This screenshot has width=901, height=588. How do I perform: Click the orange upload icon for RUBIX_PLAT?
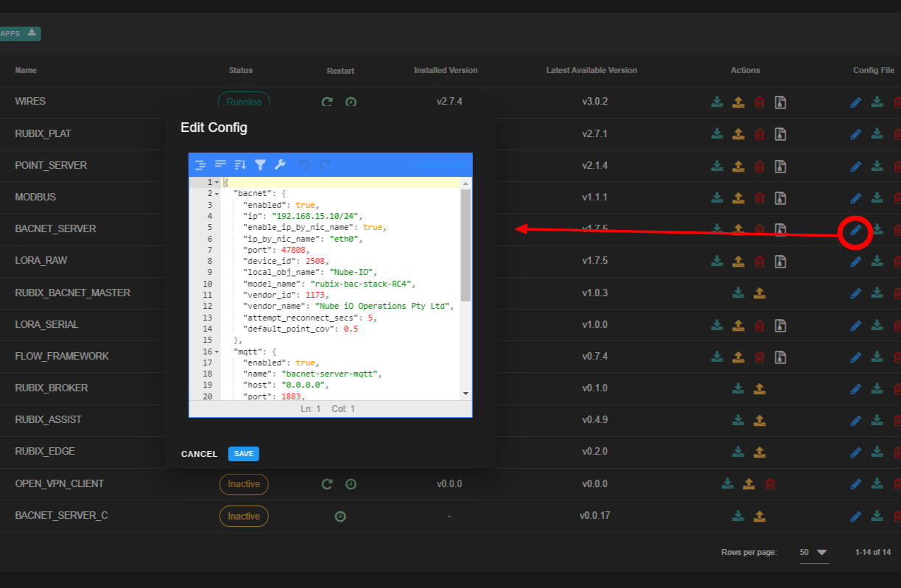[x=738, y=133]
